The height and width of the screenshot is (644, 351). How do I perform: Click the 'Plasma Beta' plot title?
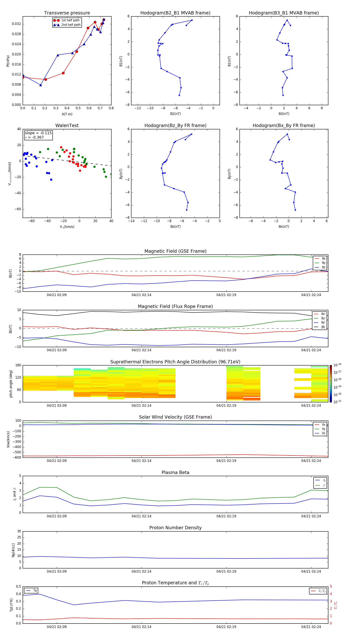[x=175, y=473]
